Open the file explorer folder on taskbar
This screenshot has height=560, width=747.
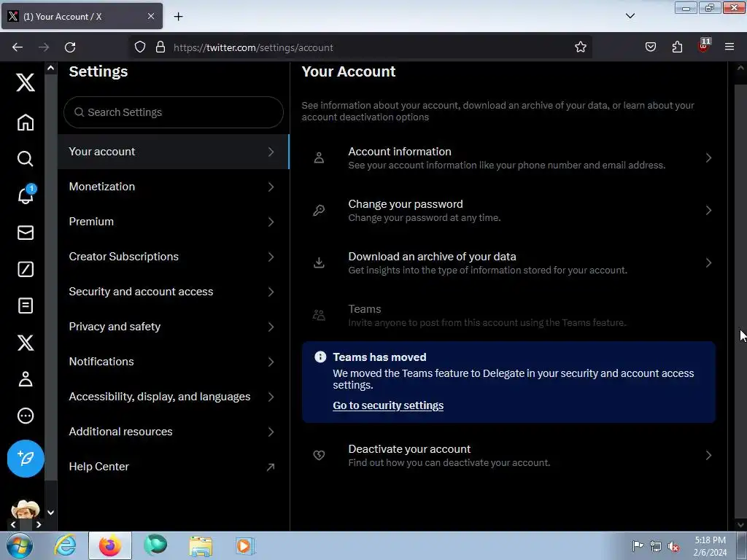click(x=201, y=546)
